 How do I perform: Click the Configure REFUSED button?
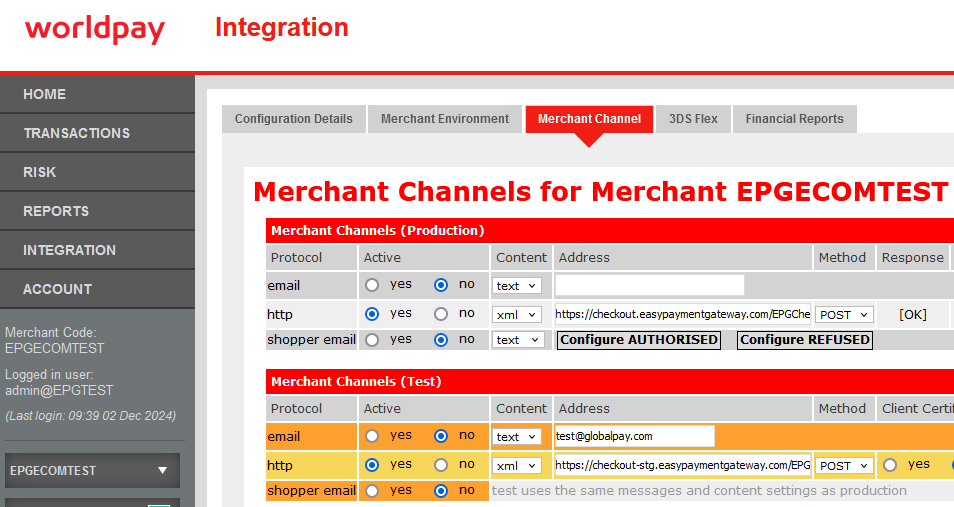pyautogui.click(x=805, y=340)
